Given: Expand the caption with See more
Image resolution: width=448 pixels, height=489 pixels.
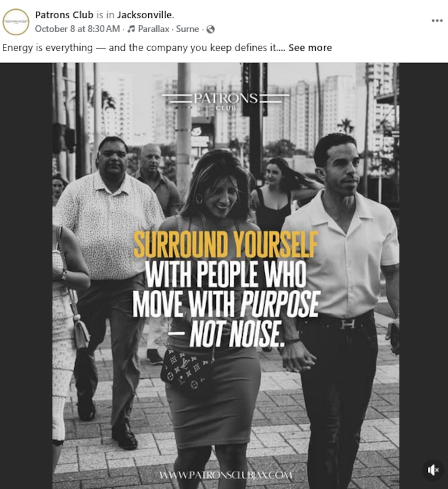Looking at the screenshot, I should click(x=310, y=48).
